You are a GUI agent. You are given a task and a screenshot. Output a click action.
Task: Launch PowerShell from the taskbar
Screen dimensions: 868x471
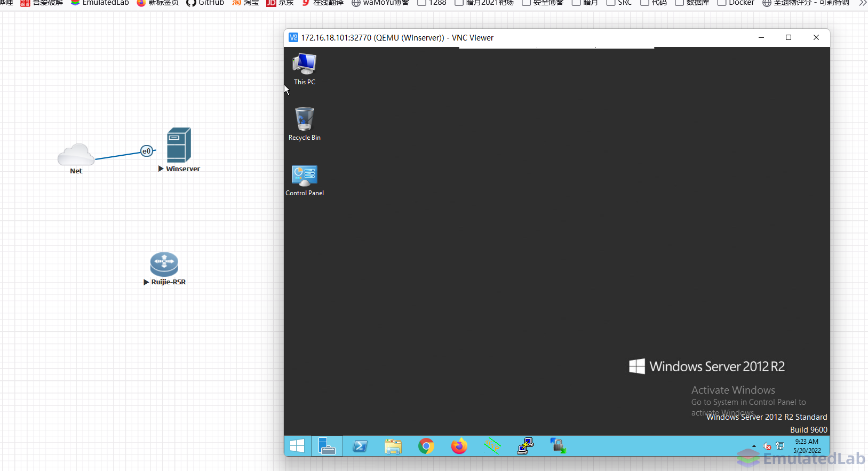(x=361, y=446)
